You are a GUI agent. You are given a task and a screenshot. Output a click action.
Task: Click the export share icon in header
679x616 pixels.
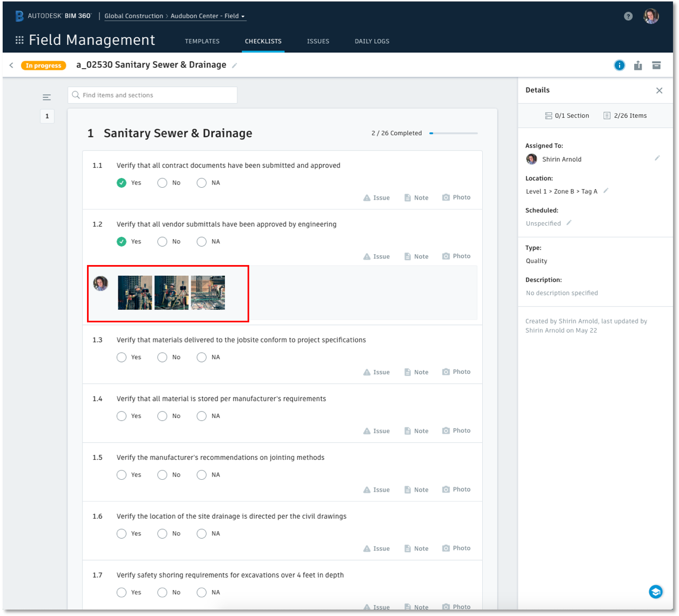point(638,65)
